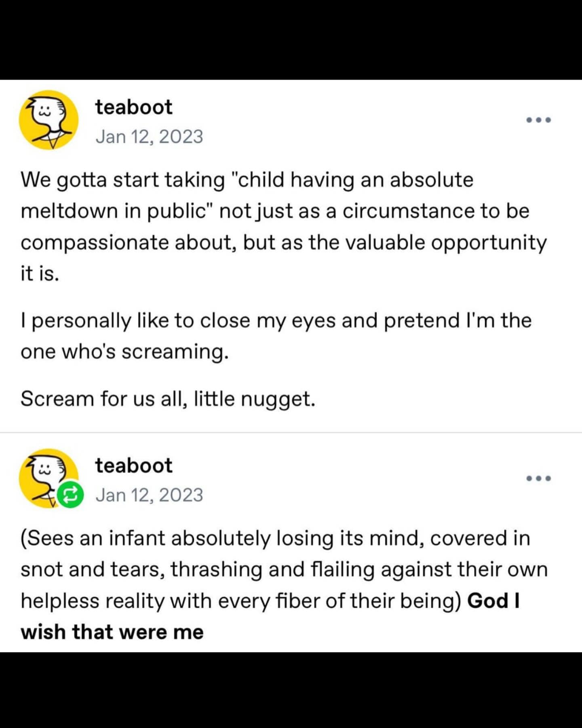Click the second post's Jan 12, 2023 timestamp
The image size is (582, 728).
[x=149, y=495]
